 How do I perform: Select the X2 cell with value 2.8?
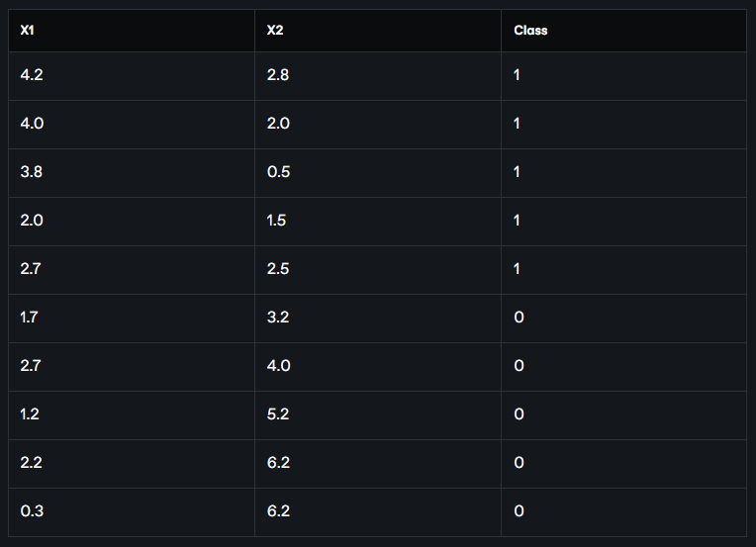tap(278, 75)
